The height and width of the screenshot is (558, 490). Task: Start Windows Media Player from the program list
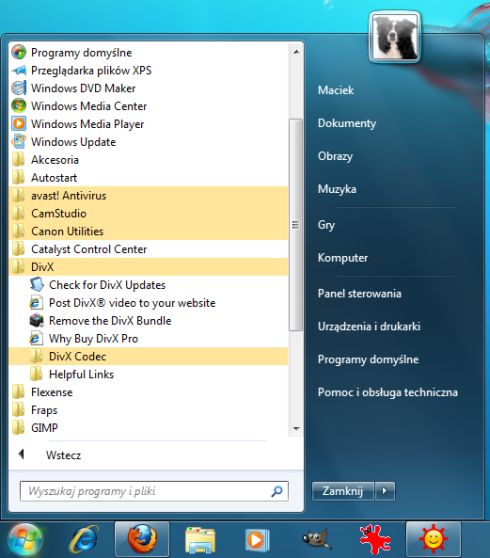pyautogui.click(x=148, y=124)
